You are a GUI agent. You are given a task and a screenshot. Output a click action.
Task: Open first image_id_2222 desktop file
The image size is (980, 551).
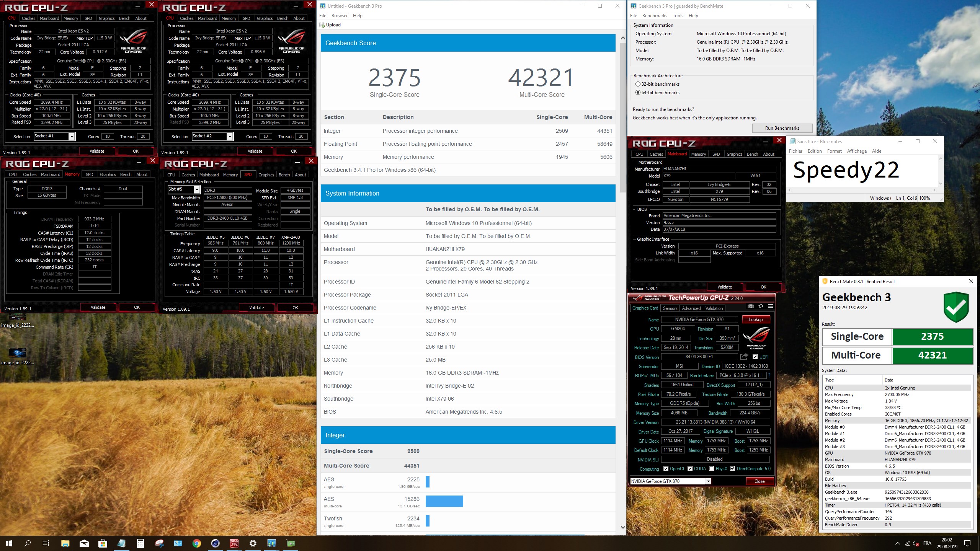pyautogui.click(x=17, y=321)
